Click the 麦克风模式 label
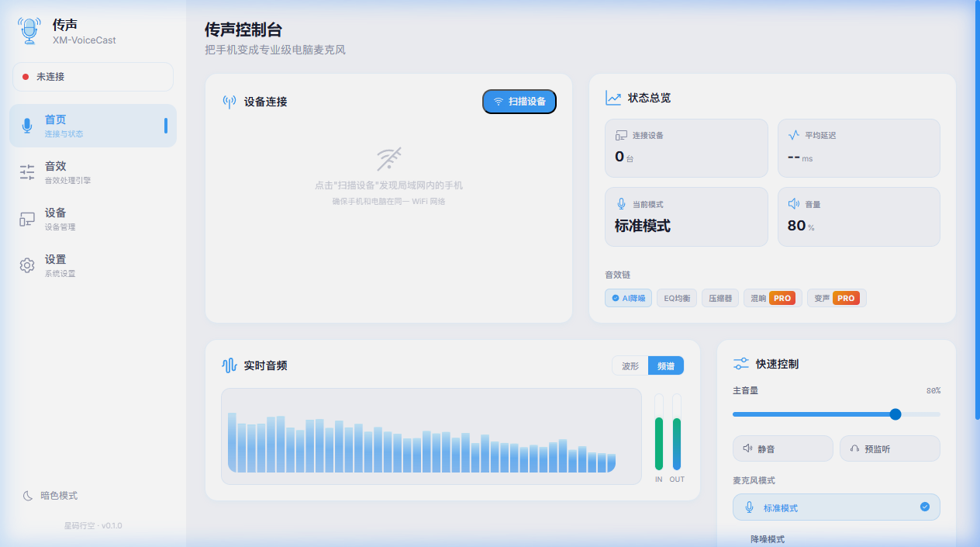The width and height of the screenshot is (980, 547). 754,481
